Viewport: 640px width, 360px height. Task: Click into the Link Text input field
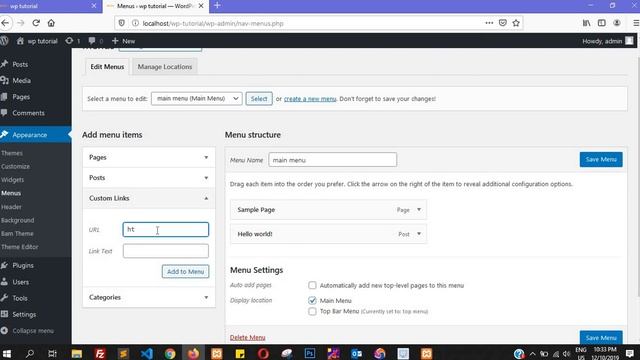click(x=166, y=251)
